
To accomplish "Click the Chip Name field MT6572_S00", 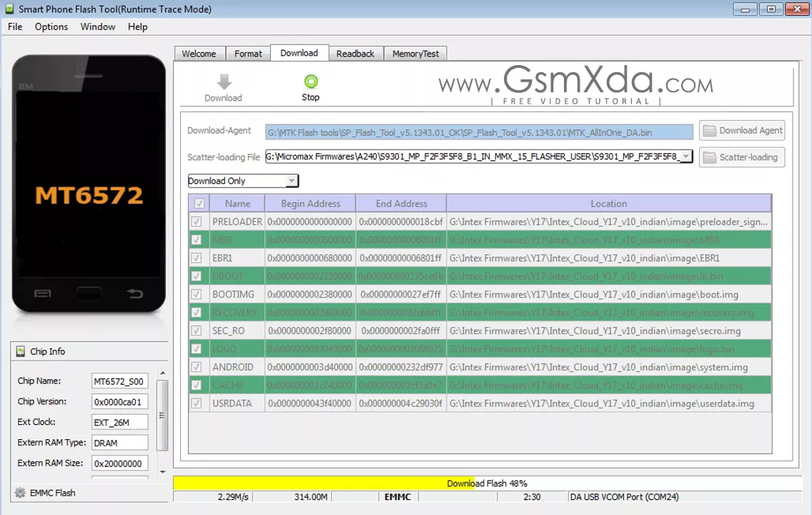I will coord(119,381).
